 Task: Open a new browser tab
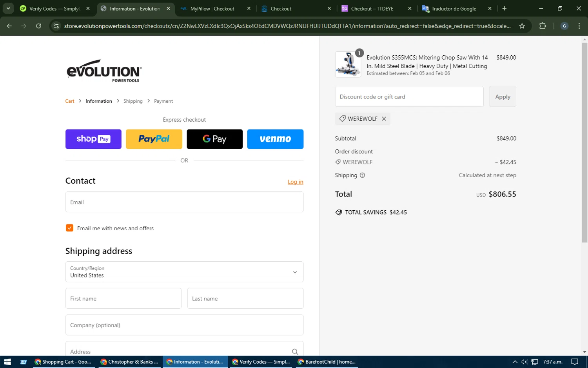pyautogui.click(x=504, y=8)
